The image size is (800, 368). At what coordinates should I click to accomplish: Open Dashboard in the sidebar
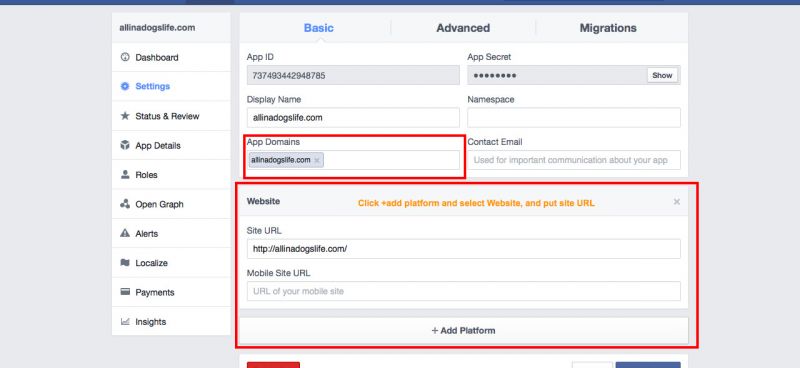(171, 57)
